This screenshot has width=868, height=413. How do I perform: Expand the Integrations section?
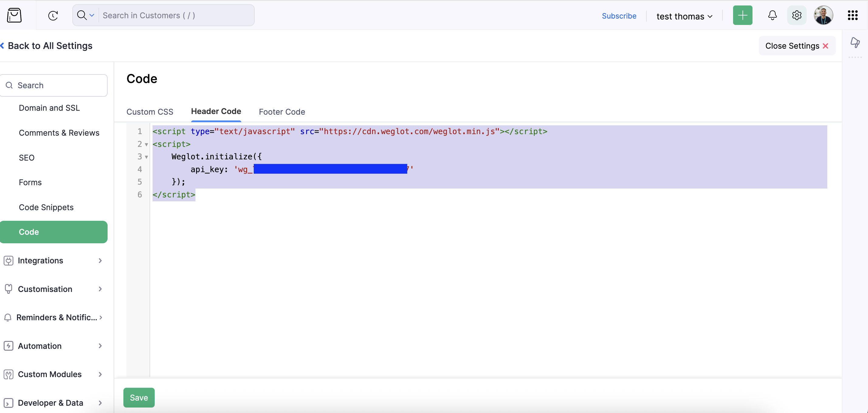coord(53,261)
